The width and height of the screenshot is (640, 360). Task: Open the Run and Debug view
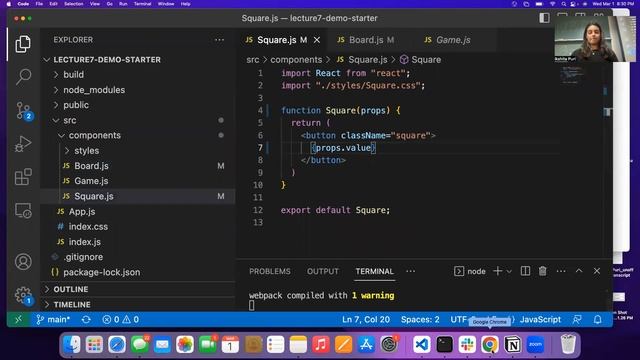[x=23, y=144]
